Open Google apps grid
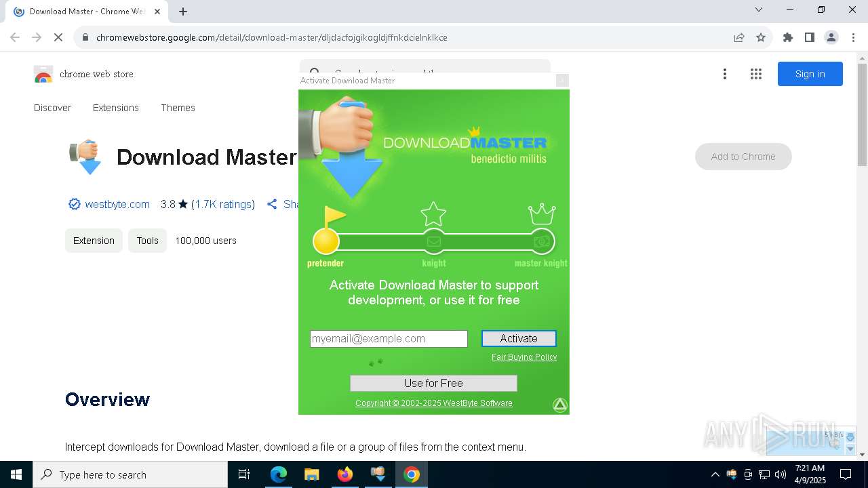This screenshot has height=488, width=868. point(756,74)
